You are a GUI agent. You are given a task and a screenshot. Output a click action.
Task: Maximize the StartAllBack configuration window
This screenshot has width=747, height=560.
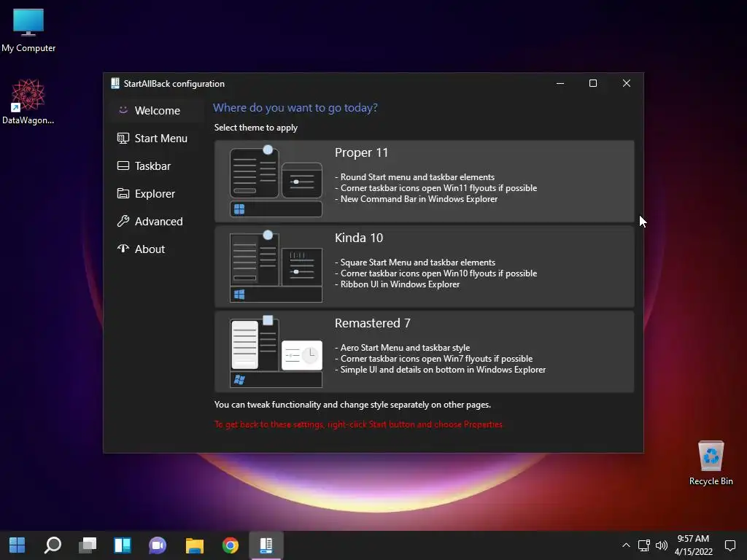pyautogui.click(x=593, y=83)
